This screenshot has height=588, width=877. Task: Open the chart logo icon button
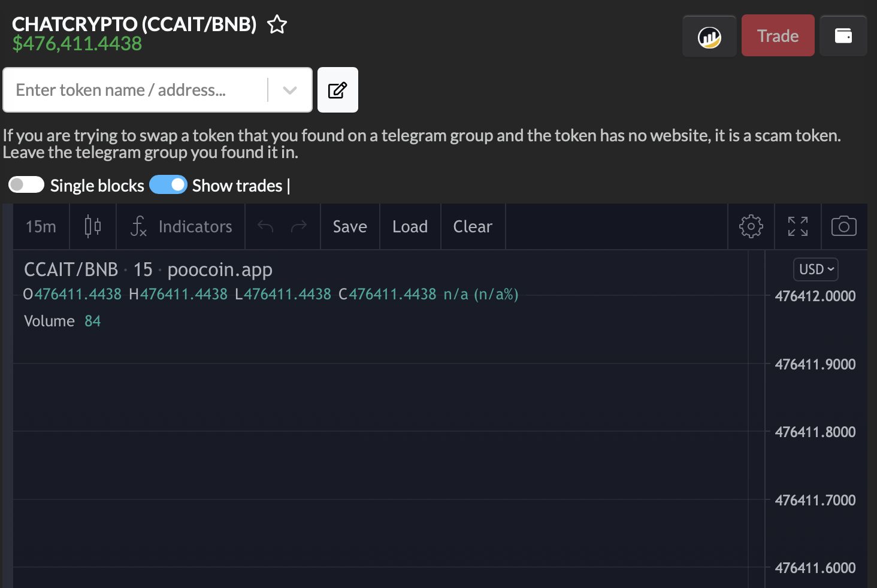tap(709, 37)
